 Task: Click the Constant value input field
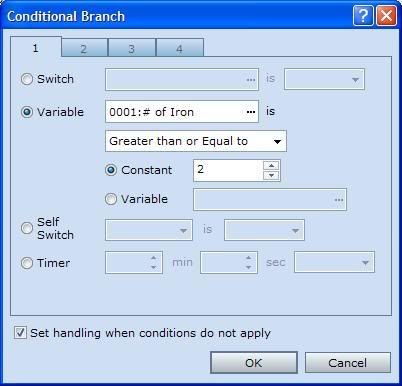tap(228, 170)
